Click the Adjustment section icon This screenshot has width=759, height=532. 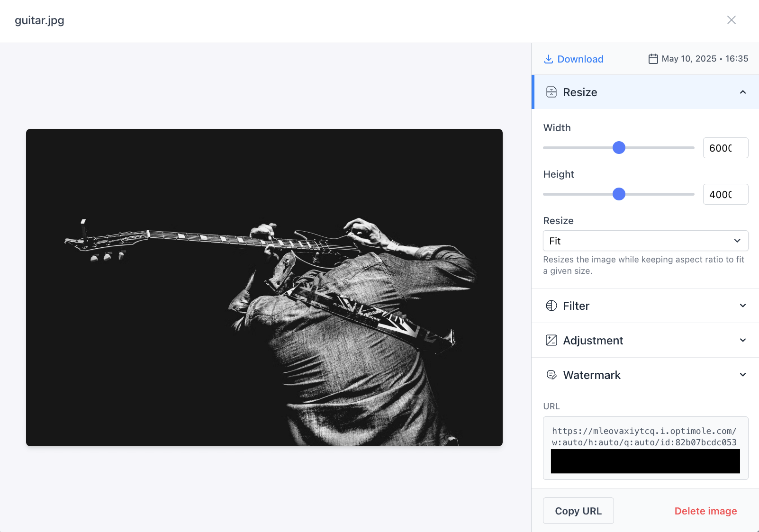(551, 340)
